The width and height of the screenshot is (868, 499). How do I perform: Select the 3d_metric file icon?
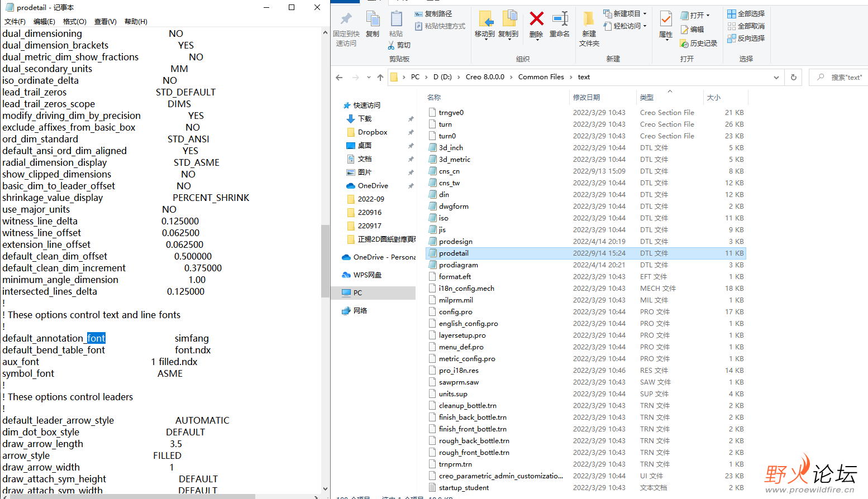click(x=432, y=159)
